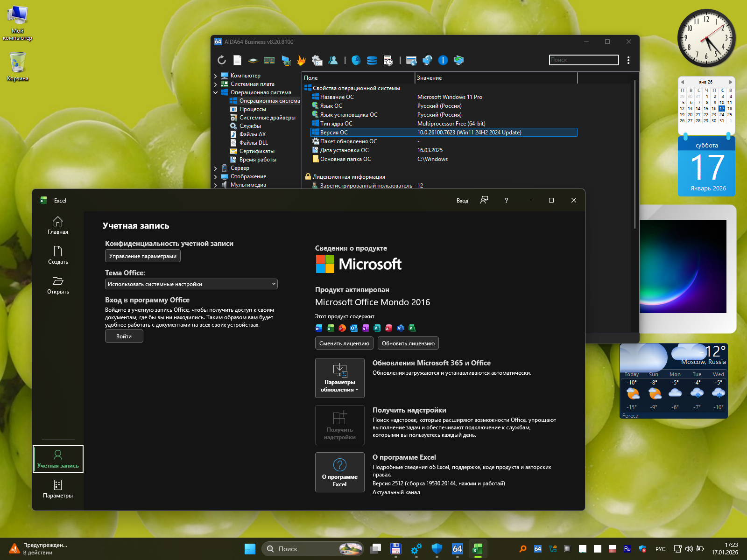Viewport: 747px width, 560px height.
Task: Click the Сменить лицензию button
Action: point(344,343)
